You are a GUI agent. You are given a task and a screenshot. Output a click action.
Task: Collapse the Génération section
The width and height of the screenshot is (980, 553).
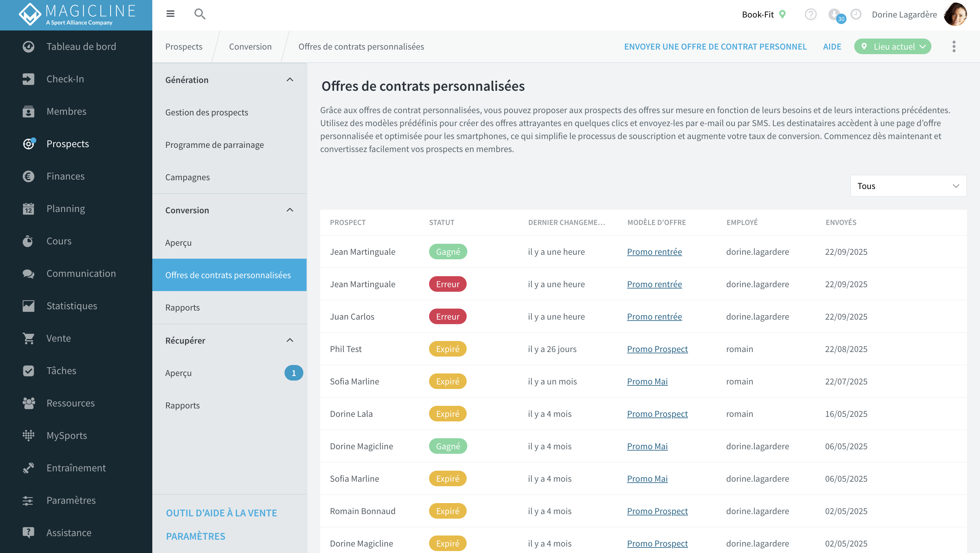point(289,79)
